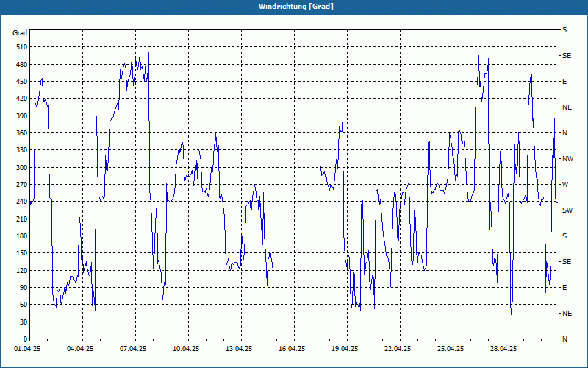
Task: Select the 420 value on the left axis
Action: point(22,99)
